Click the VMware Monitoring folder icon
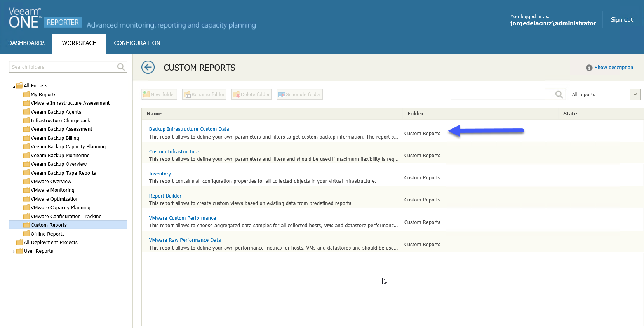Screen dimensions: 644x328 pos(26,190)
